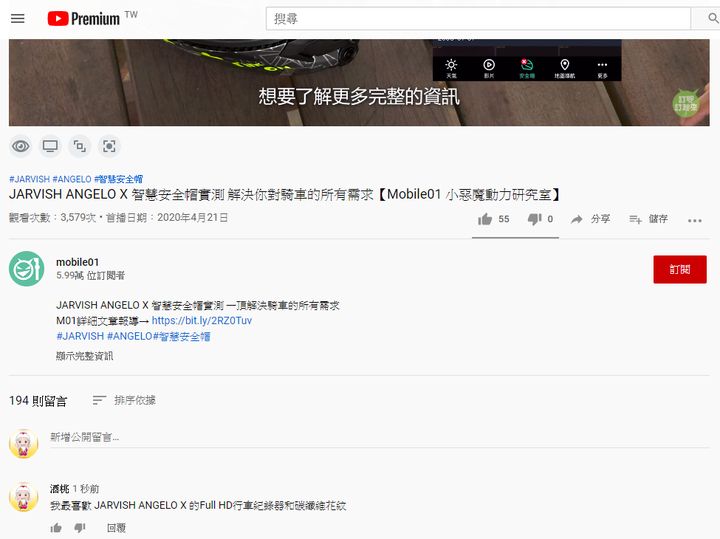Share the video via 分享

(590, 219)
